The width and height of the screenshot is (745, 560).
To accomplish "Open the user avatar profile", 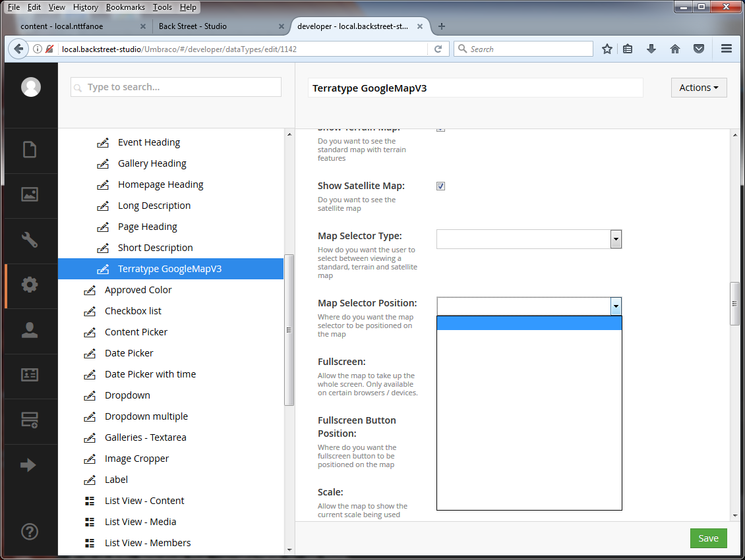I will coord(31,87).
